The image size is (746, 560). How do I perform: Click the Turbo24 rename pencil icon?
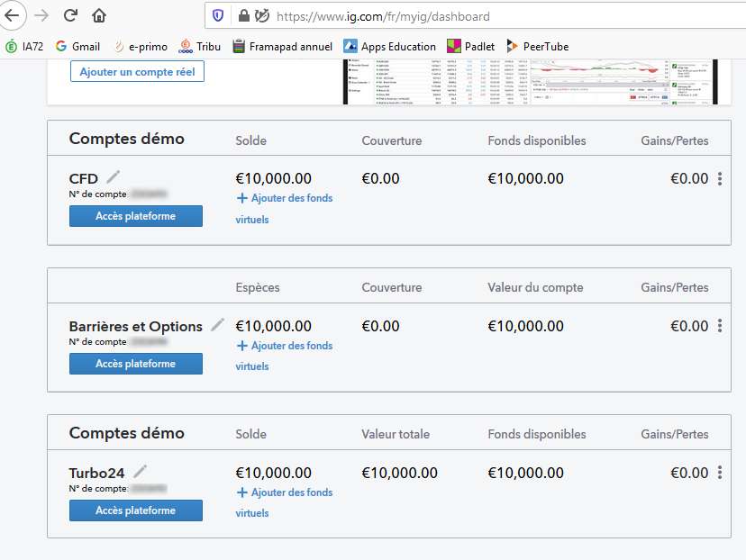tap(140, 471)
